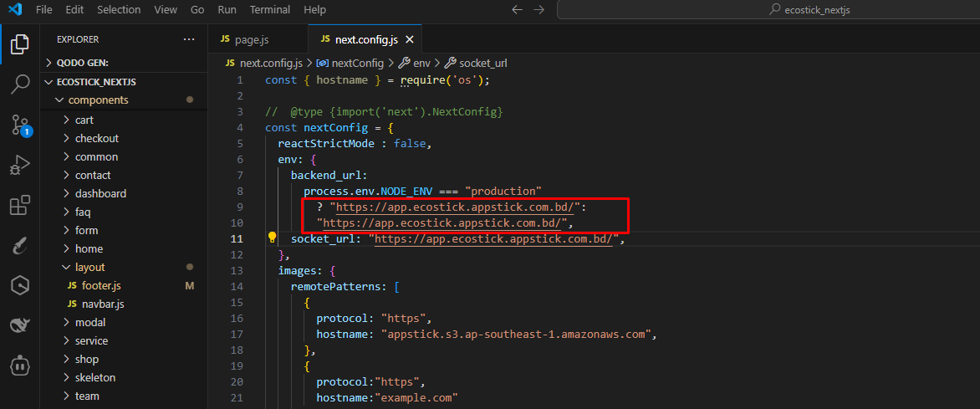Click the lightbulb code action icon
Screen dimensions: 980x409
(272, 238)
